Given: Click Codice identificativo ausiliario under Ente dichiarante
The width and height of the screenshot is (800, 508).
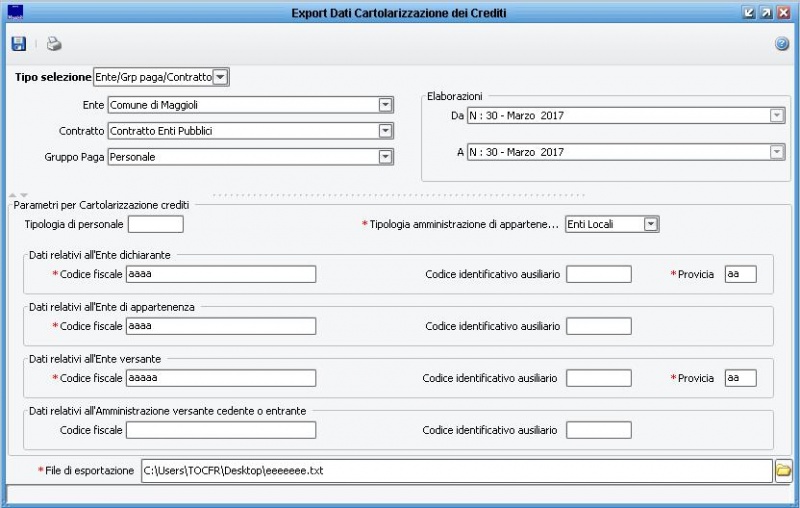Looking at the screenshot, I should (599, 274).
